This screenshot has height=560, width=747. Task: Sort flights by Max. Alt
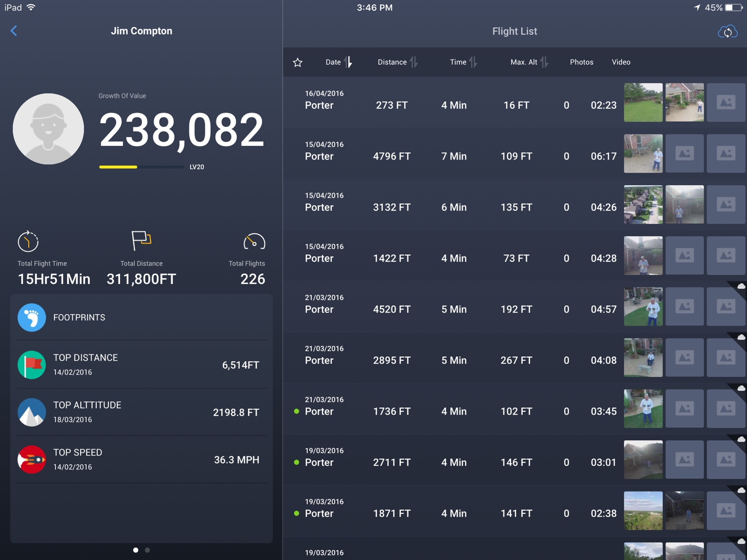click(529, 62)
